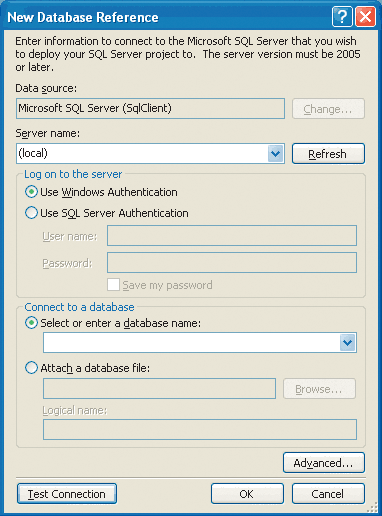Screen dimensions: 382x516
Task: Click Browse for database file
Action: (x=319, y=389)
